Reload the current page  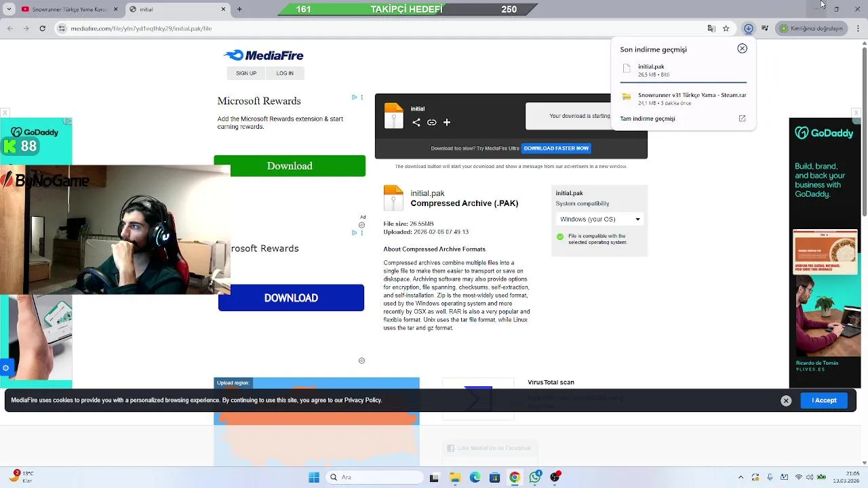click(x=43, y=28)
